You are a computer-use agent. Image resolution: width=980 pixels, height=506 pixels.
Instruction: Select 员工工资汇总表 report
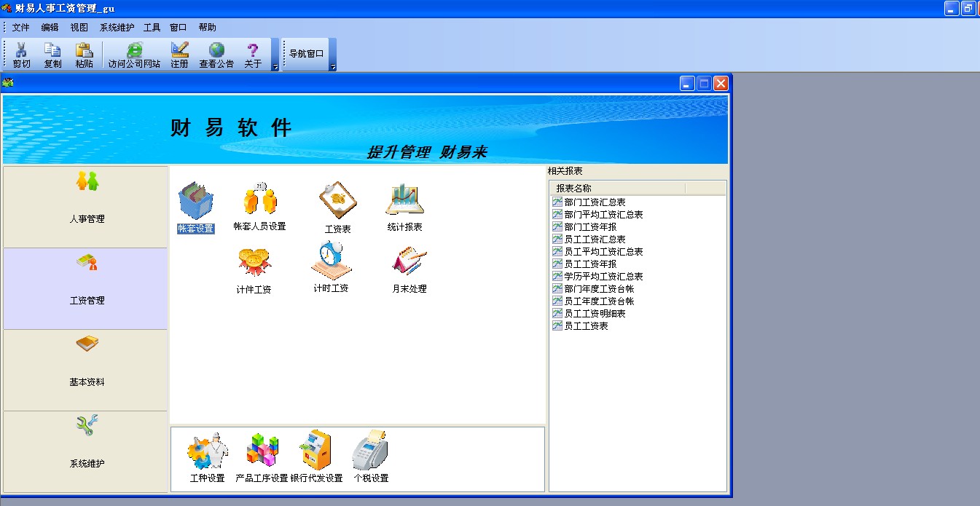point(589,240)
